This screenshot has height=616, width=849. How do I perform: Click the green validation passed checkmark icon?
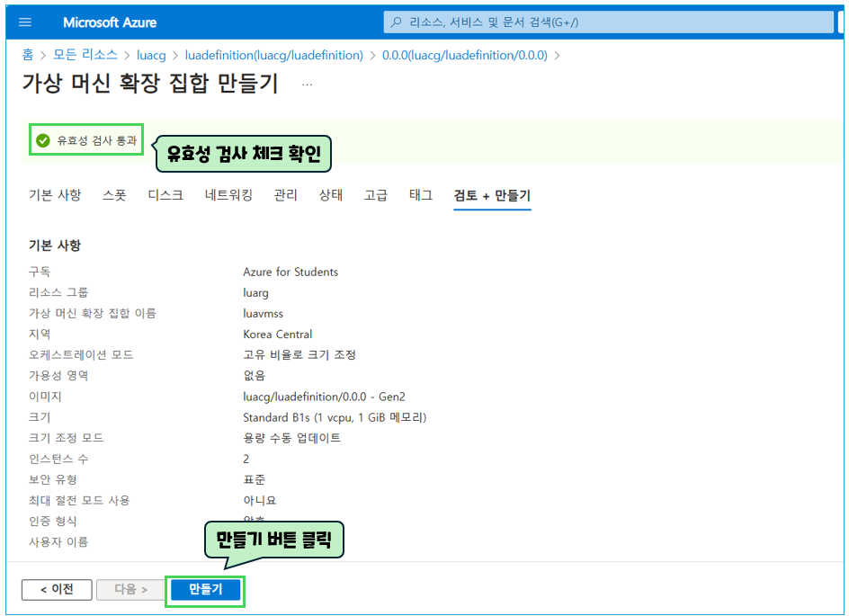pos(43,141)
